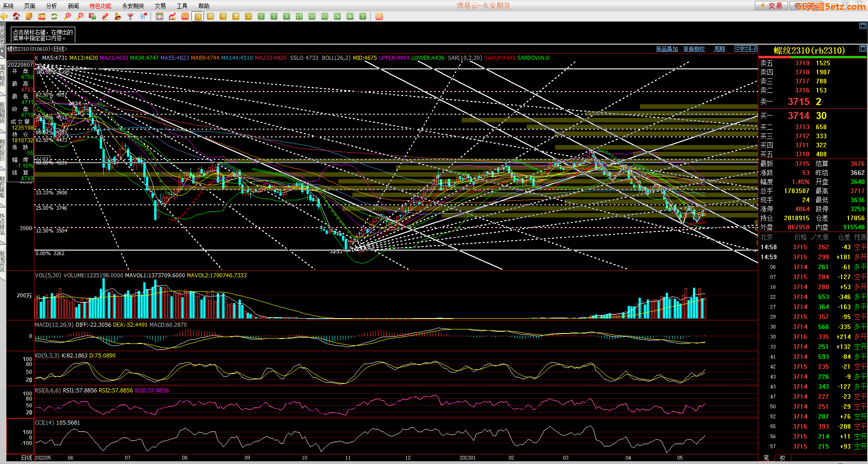The width and height of the screenshot is (868, 464).
Task: Select yearly Y period icon
Action: point(363,16)
